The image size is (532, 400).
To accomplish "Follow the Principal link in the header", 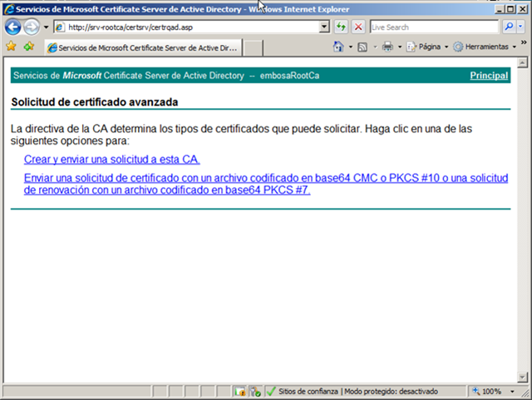I will [x=489, y=76].
